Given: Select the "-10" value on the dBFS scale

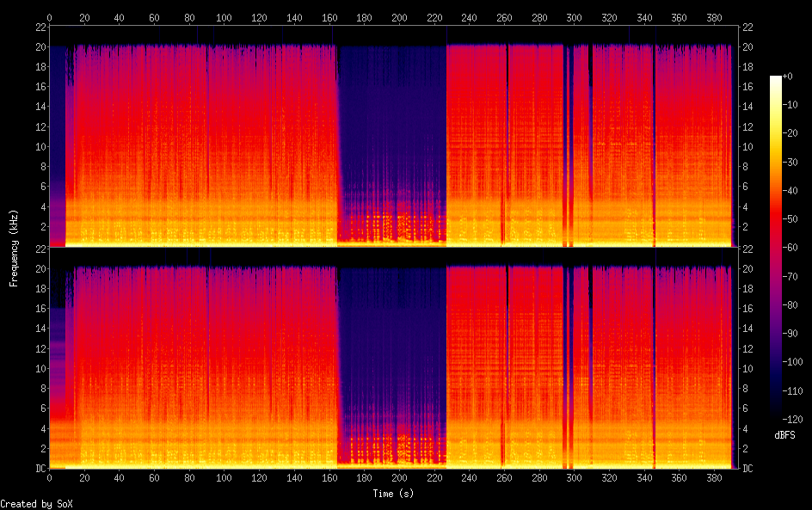Looking at the screenshot, I should tap(790, 105).
